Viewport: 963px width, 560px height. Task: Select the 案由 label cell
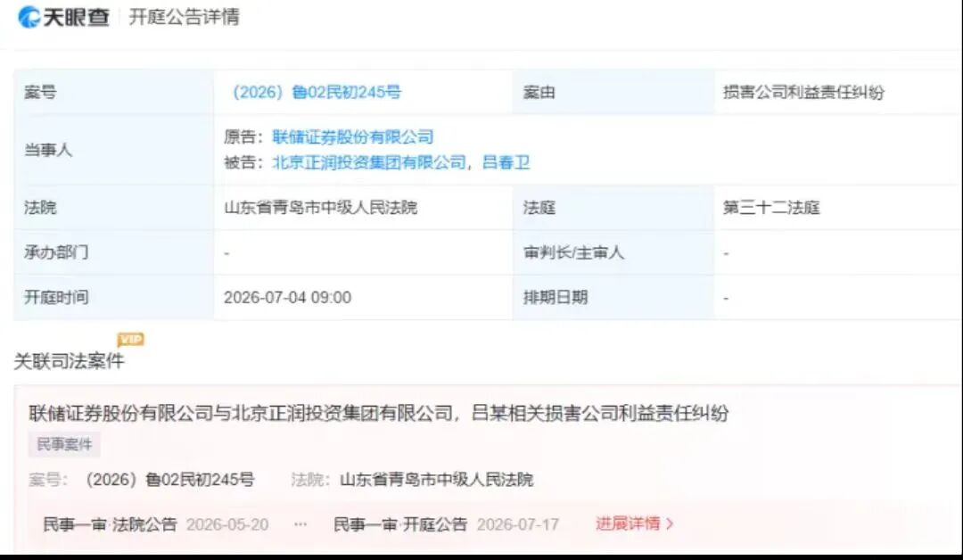613,92
